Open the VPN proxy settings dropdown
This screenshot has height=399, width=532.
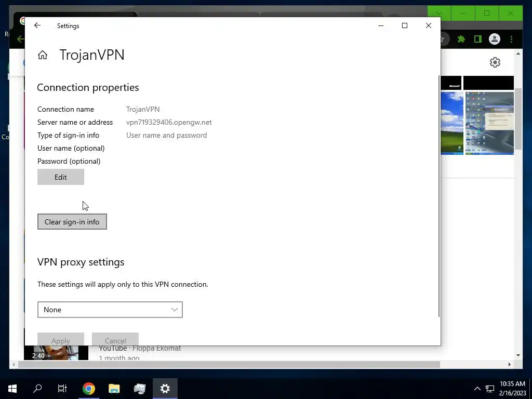110,310
